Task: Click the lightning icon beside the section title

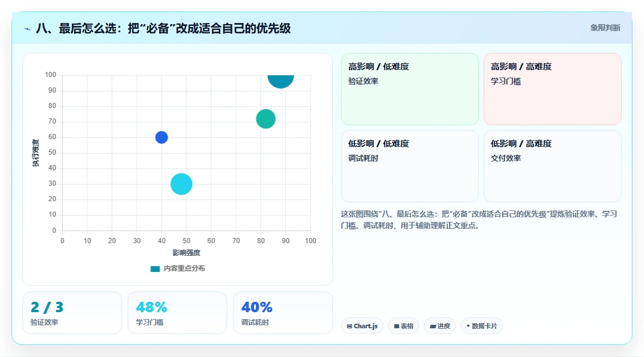Action: coord(28,29)
